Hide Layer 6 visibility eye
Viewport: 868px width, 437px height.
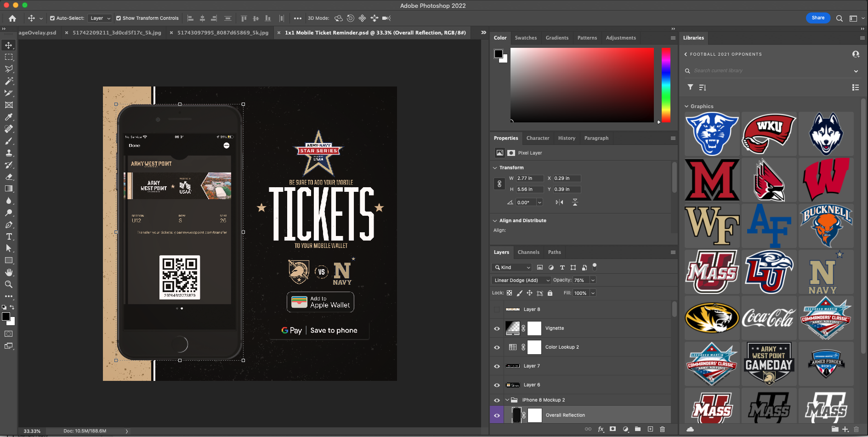coord(497,385)
